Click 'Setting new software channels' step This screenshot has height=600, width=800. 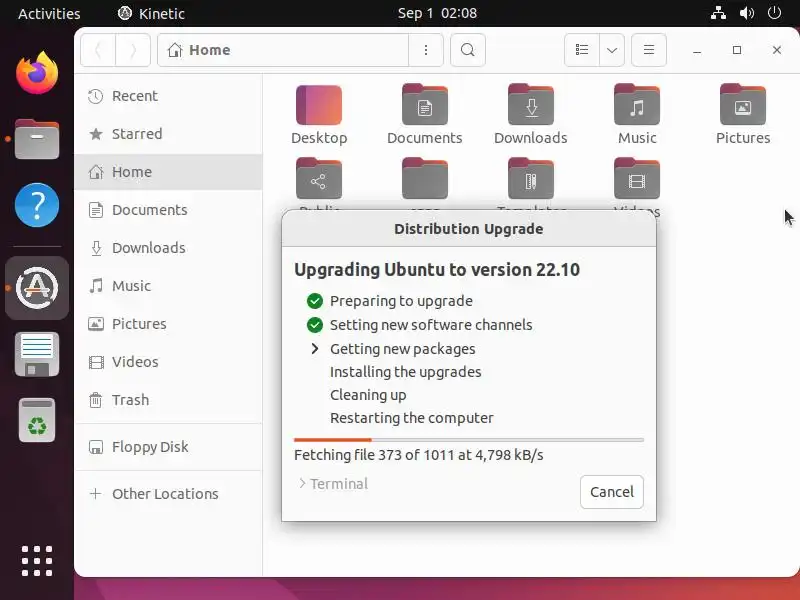pyautogui.click(x=431, y=325)
